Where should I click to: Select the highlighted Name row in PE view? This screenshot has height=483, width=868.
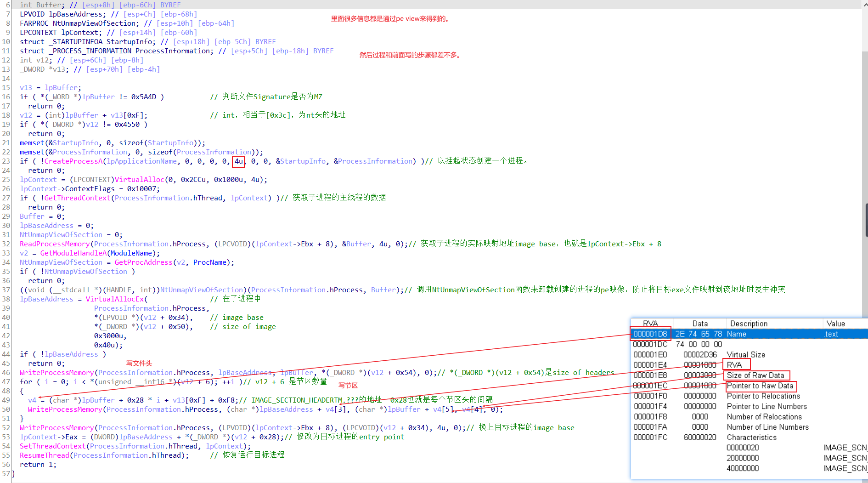750,334
